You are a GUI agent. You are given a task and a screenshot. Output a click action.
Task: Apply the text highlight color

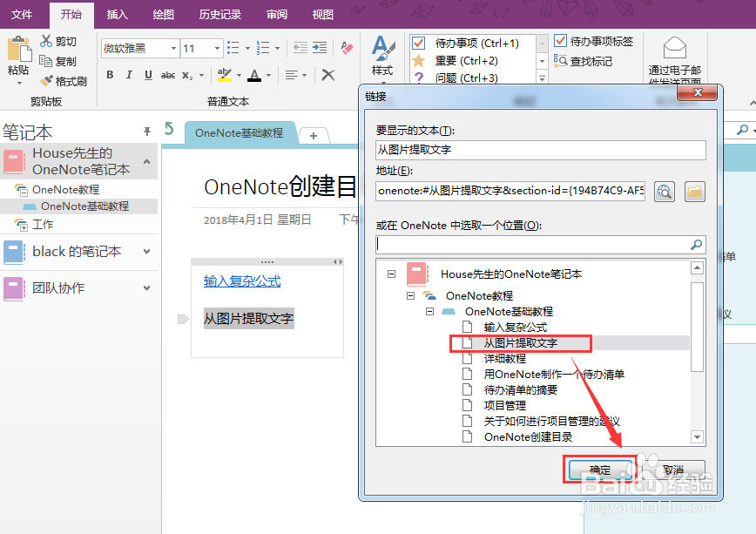(224, 75)
